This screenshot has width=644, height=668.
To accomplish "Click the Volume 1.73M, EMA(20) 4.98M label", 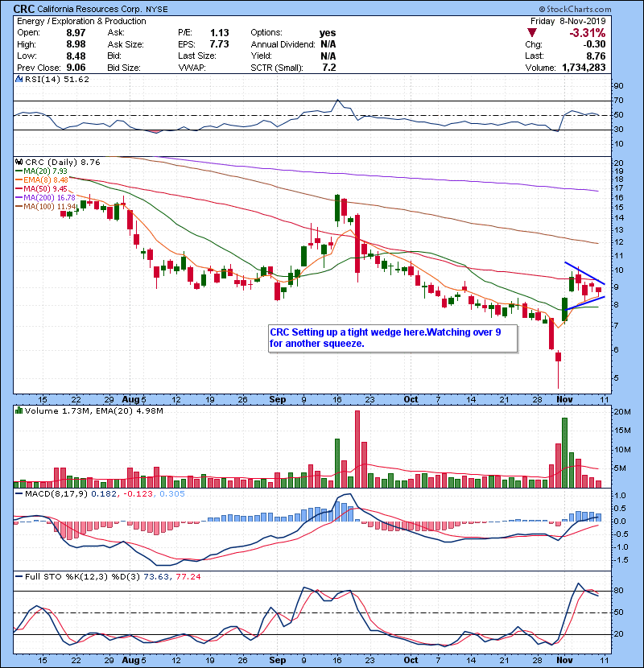I will [93, 410].
